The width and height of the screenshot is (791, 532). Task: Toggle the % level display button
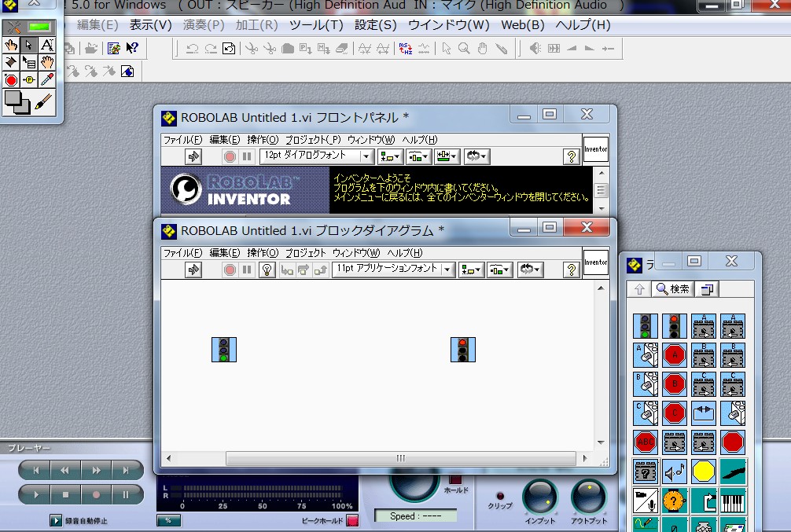(168, 520)
